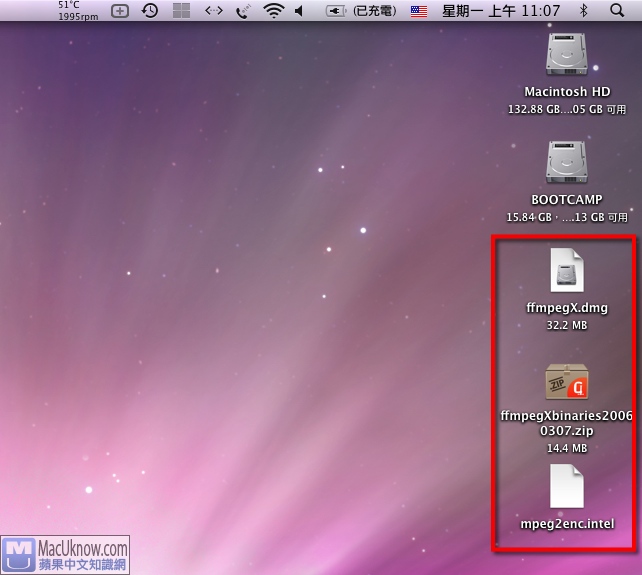Click the plus-box icon in menu bar
The image size is (642, 575).
coord(120,11)
